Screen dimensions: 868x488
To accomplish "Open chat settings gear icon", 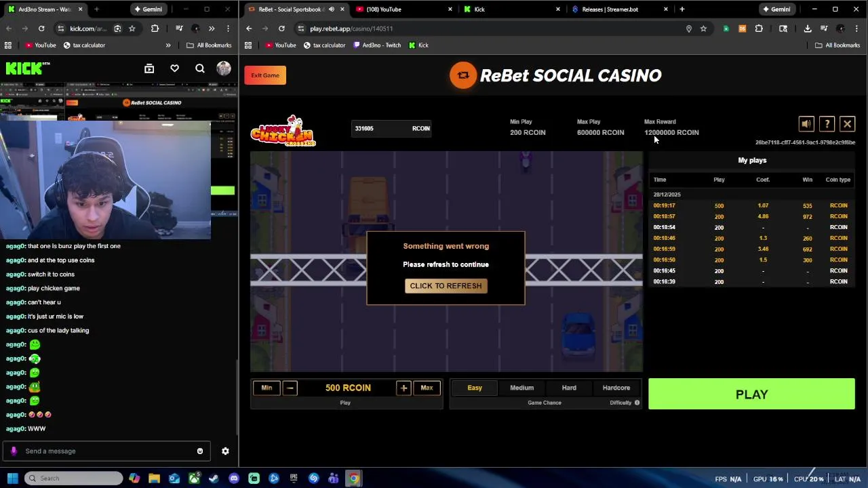I will pos(225,451).
